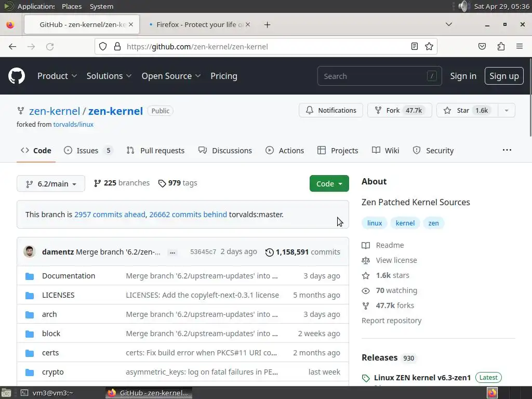Click the Sign in link

pos(463,76)
